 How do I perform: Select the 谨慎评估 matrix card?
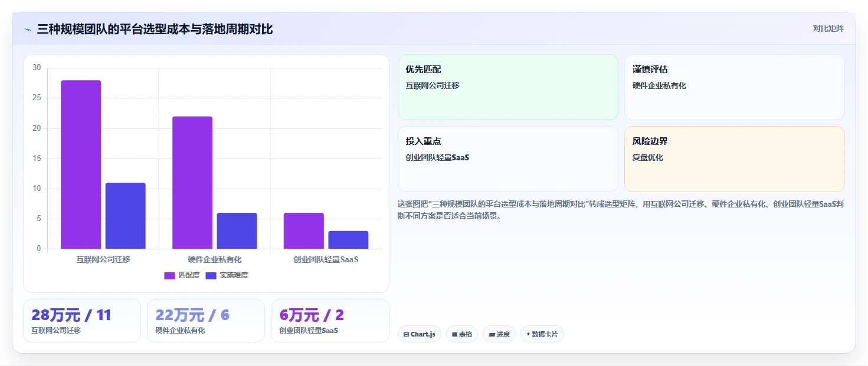[735, 87]
